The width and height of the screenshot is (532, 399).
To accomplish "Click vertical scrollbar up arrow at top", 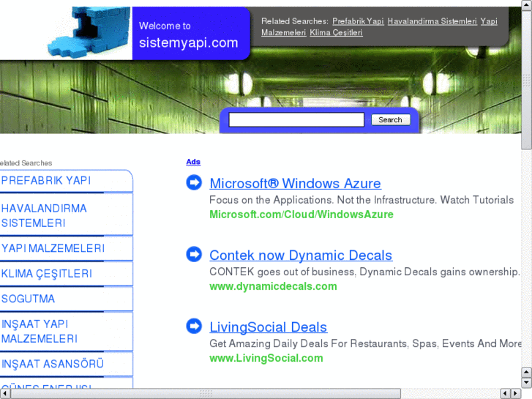I will click(x=527, y=5).
